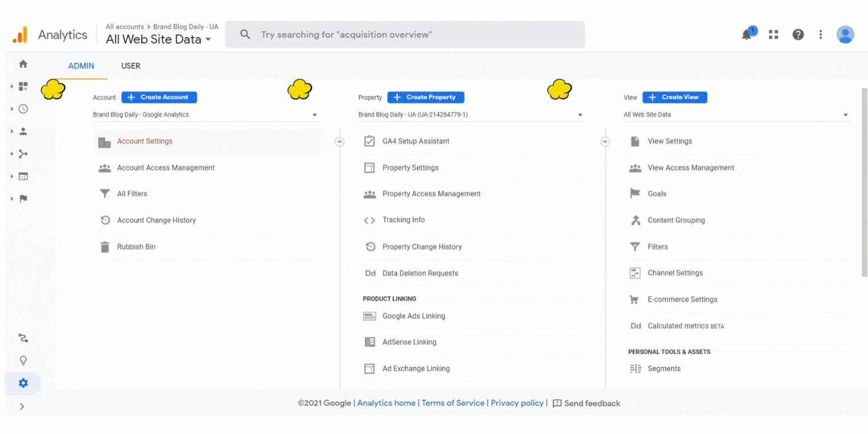Click the arrow between Property and View columns
868x434 pixels.
pos(605,142)
